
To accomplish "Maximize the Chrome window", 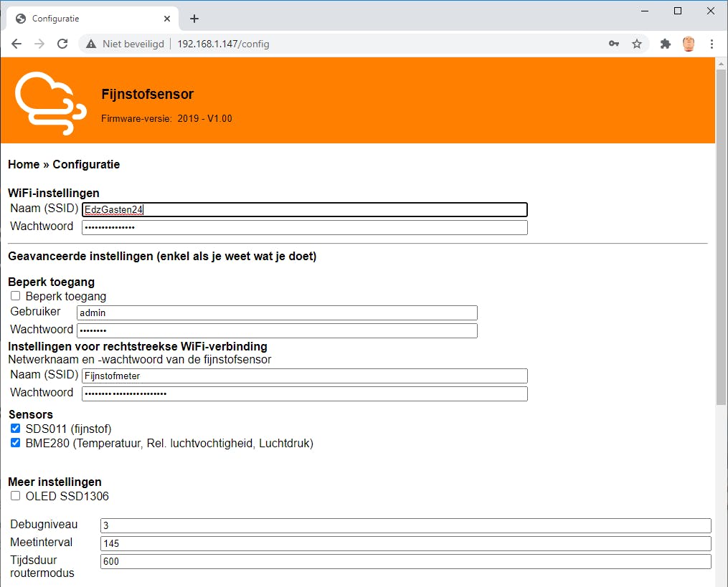I will point(678,11).
